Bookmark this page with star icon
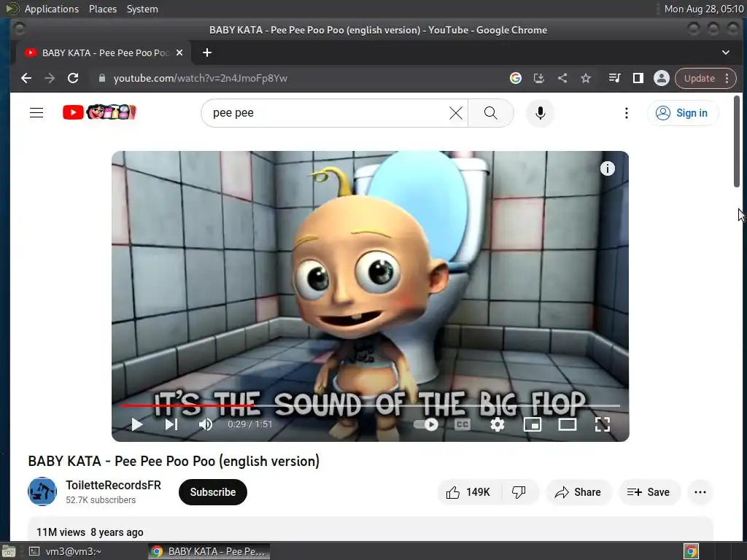The width and height of the screenshot is (747, 560). pyautogui.click(x=586, y=78)
